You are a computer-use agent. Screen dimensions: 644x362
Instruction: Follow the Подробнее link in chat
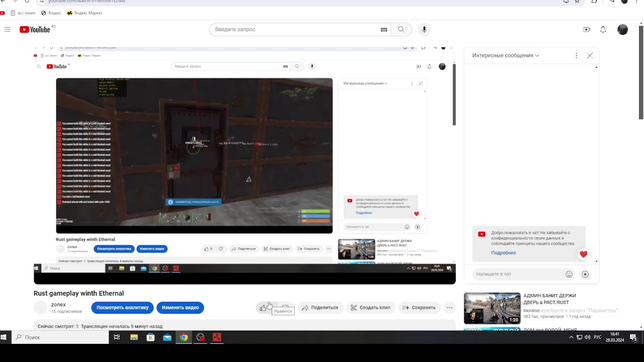(x=503, y=253)
